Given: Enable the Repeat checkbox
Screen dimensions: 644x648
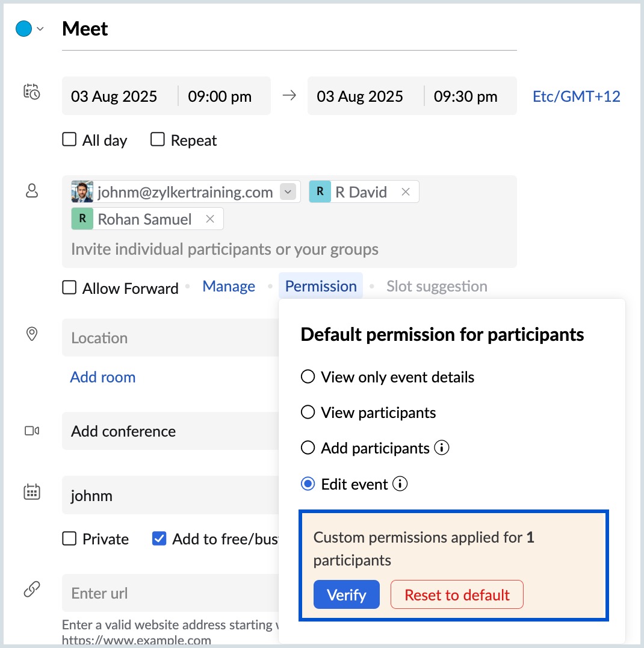Looking at the screenshot, I should pos(157,139).
